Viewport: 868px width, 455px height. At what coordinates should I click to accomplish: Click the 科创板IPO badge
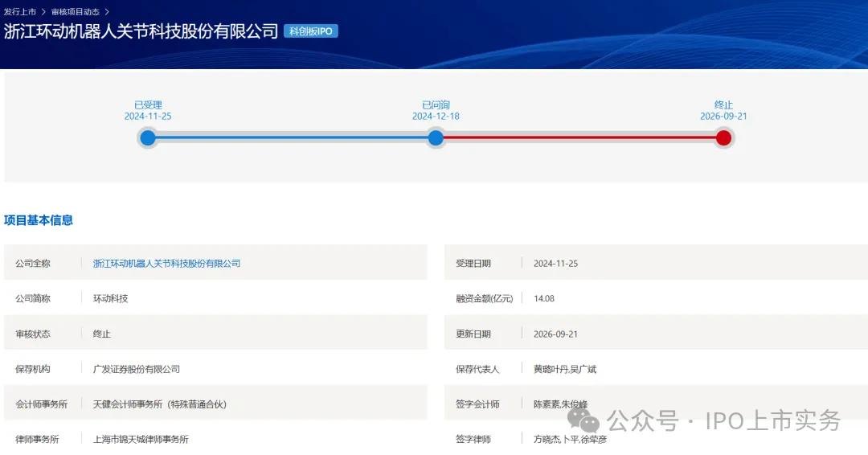click(310, 31)
